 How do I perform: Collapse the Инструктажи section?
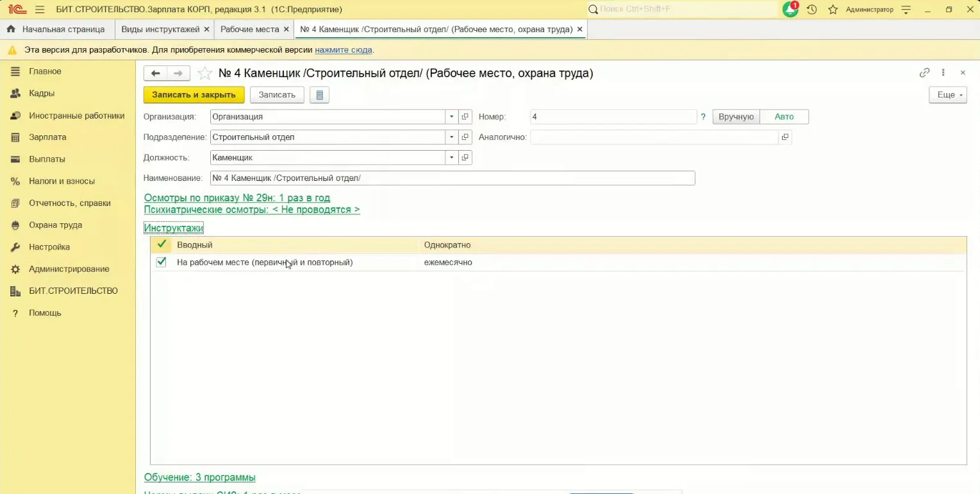coord(174,228)
